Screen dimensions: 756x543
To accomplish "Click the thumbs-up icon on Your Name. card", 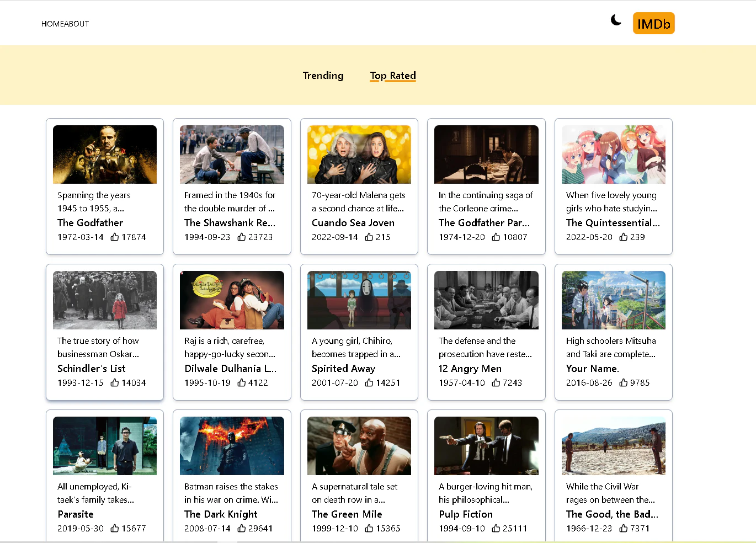I will [x=624, y=382].
